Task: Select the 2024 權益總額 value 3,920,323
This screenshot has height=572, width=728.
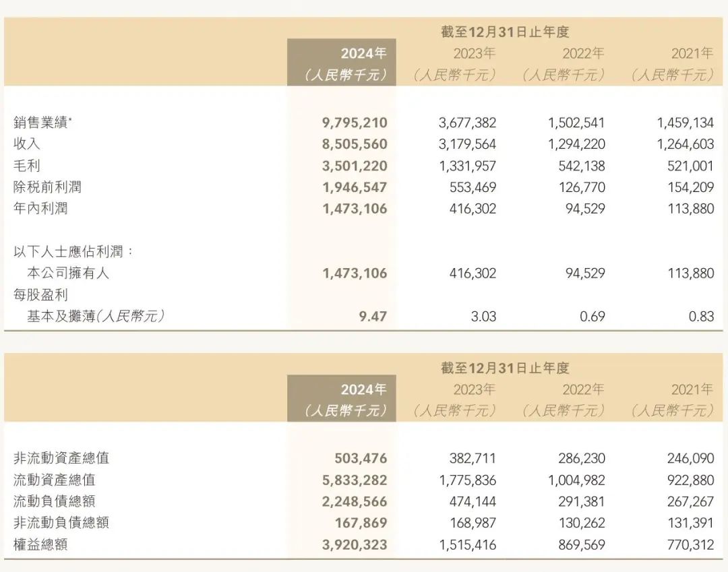Action: click(355, 545)
